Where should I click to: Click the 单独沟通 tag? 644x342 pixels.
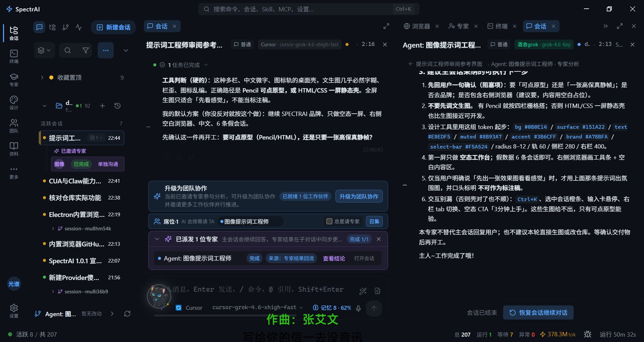click(x=108, y=164)
